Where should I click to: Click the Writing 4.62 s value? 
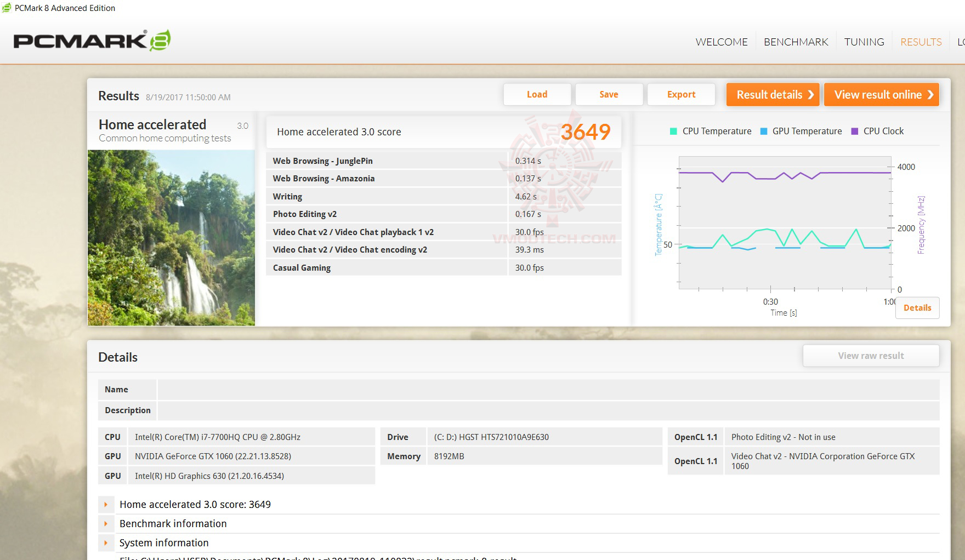pos(526,196)
